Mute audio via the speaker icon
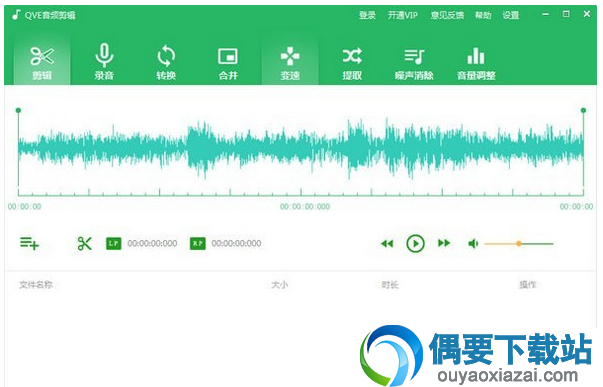This screenshot has width=603, height=387. [473, 244]
